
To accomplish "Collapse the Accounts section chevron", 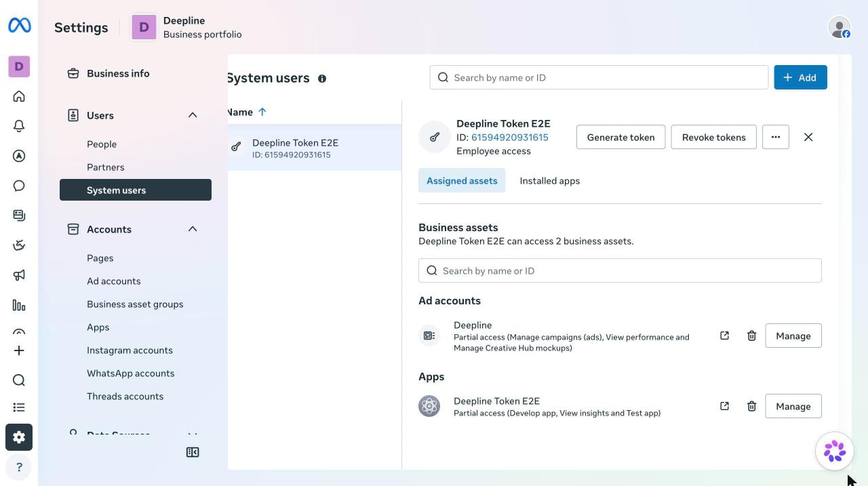I will [x=193, y=229].
